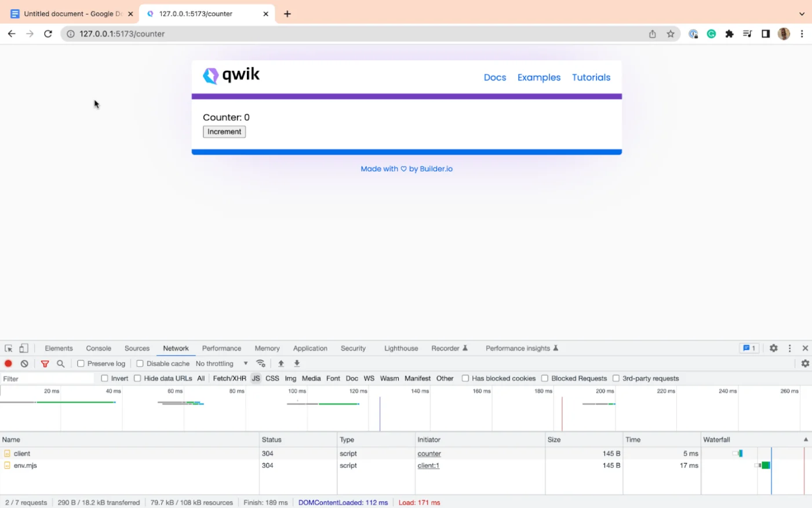Select the inspect element cursor icon
Viewport: 812px width, 508px height.
pos(8,347)
